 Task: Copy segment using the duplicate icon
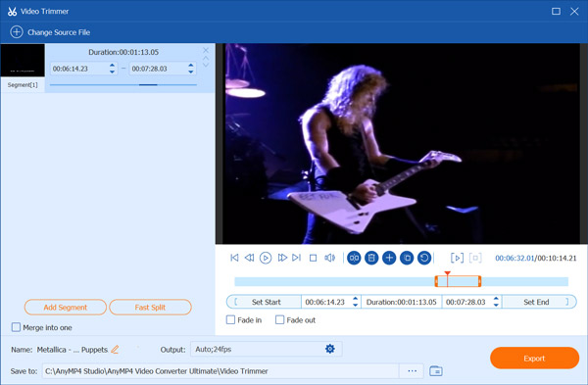pos(407,258)
